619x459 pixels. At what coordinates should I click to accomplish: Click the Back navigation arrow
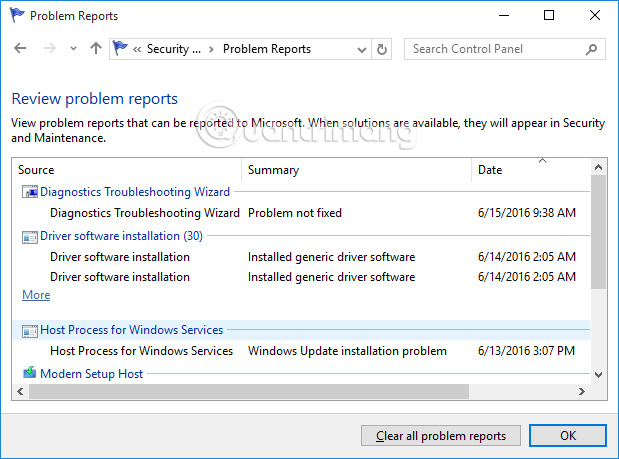20,49
